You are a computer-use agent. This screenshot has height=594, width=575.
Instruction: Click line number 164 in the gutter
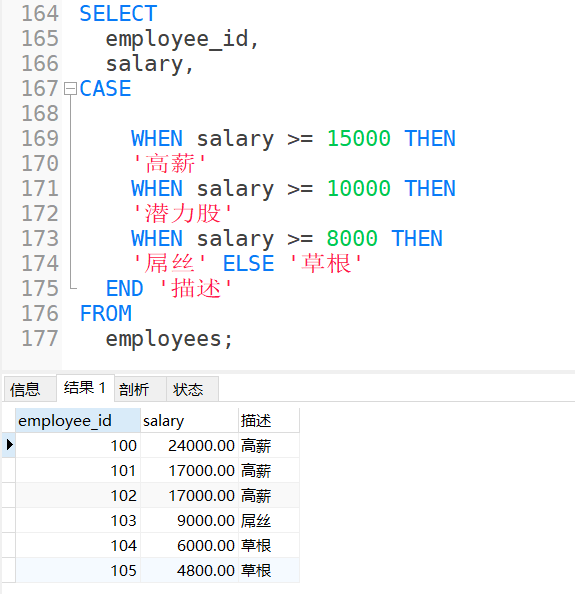pos(40,14)
